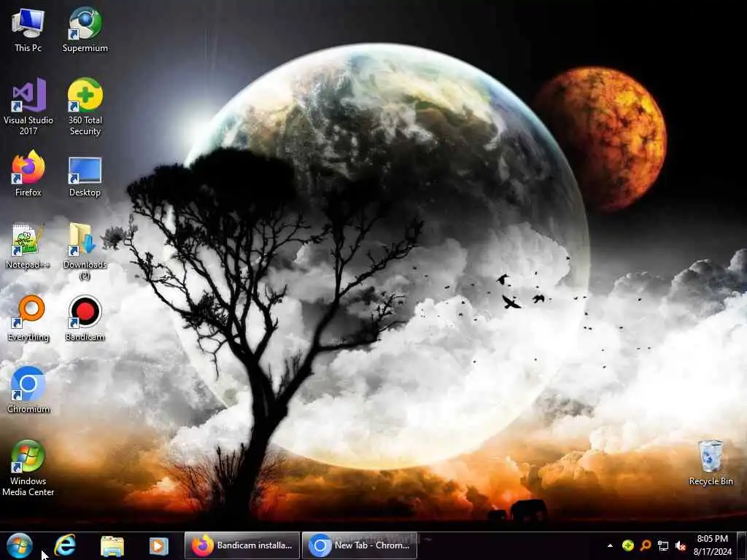Select the Supermium browser shortcut
The width and height of the screenshot is (747, 560).
(85, 29)
